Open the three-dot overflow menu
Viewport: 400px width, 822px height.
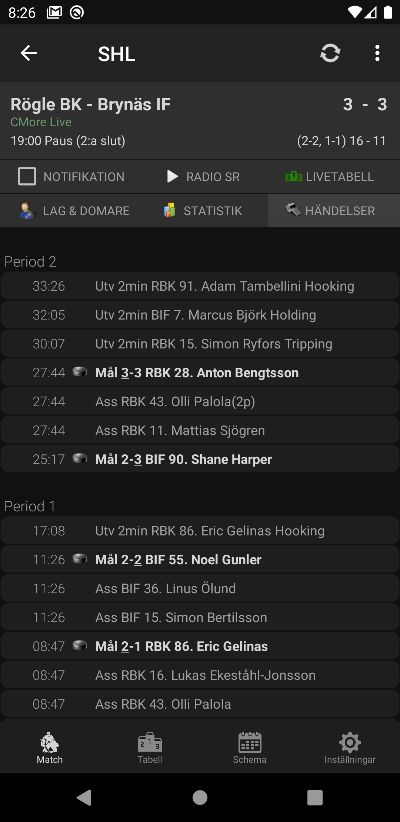coord(377,53)
